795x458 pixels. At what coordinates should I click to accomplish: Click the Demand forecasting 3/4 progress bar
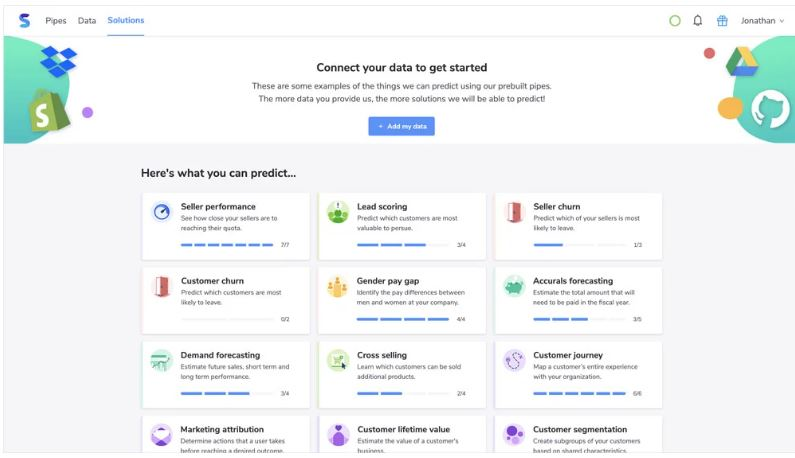227,394
